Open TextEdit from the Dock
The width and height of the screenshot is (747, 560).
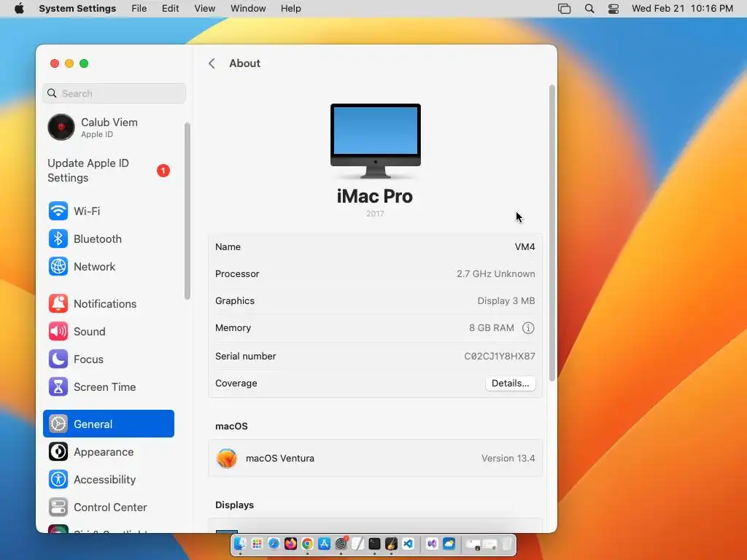357,544
